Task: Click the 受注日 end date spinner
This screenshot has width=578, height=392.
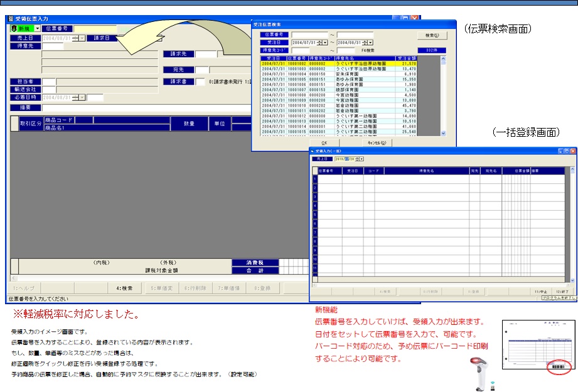Action: pos(365,43)
